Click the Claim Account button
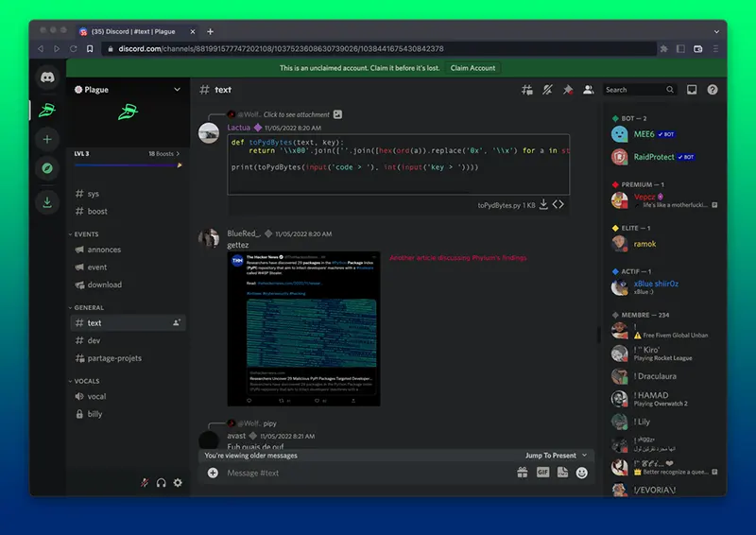756x535 pixels. point(472,68)
